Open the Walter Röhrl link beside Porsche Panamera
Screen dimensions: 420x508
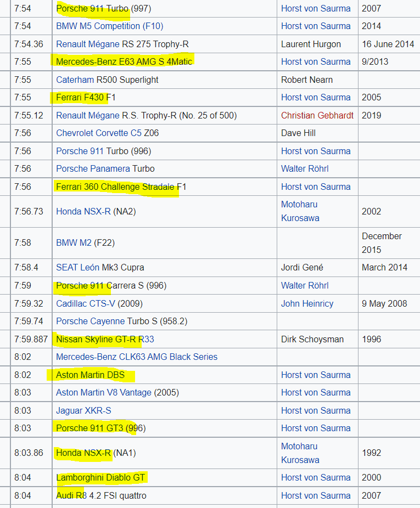pos(305,169)
